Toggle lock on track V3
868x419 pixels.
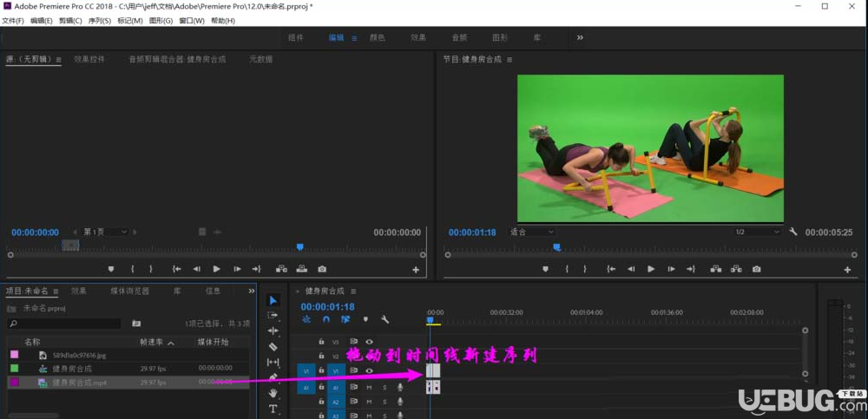click(x=321, y=342)
